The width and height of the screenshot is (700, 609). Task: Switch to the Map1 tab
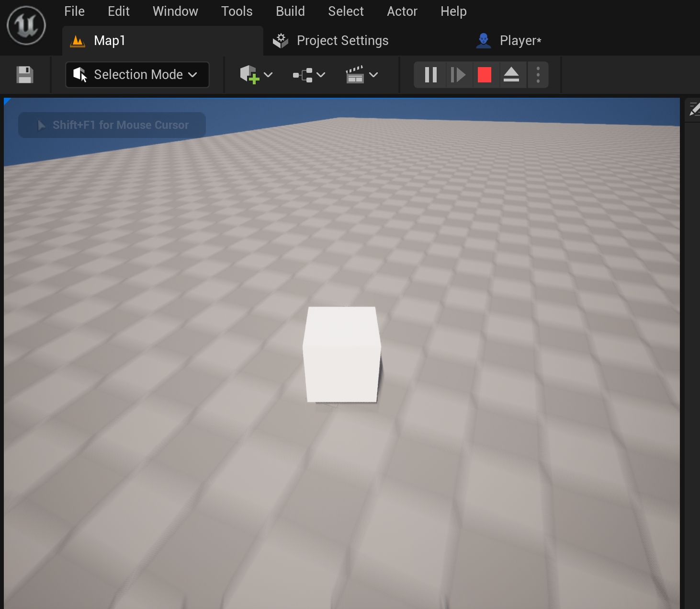[163, 41]
